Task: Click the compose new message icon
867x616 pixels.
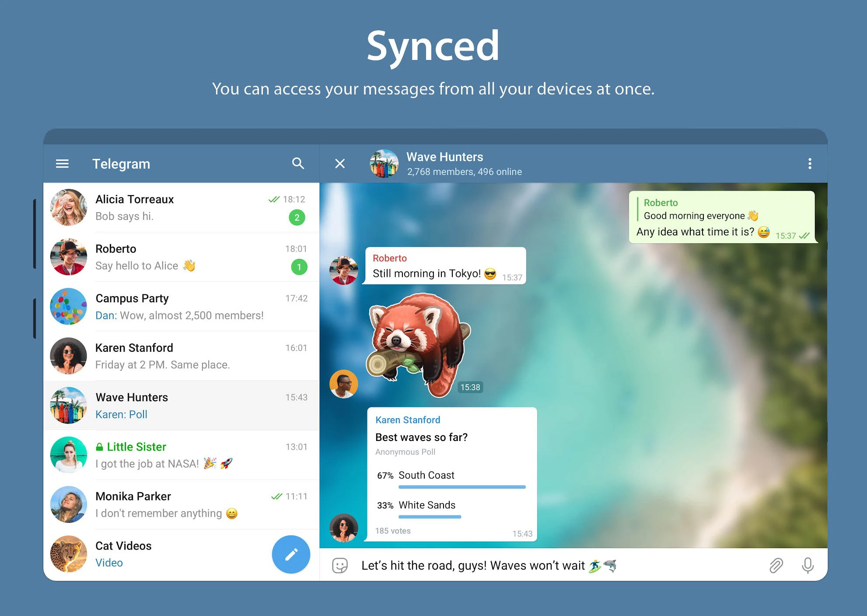Action: pyautogui.click(x=290, y=554)
